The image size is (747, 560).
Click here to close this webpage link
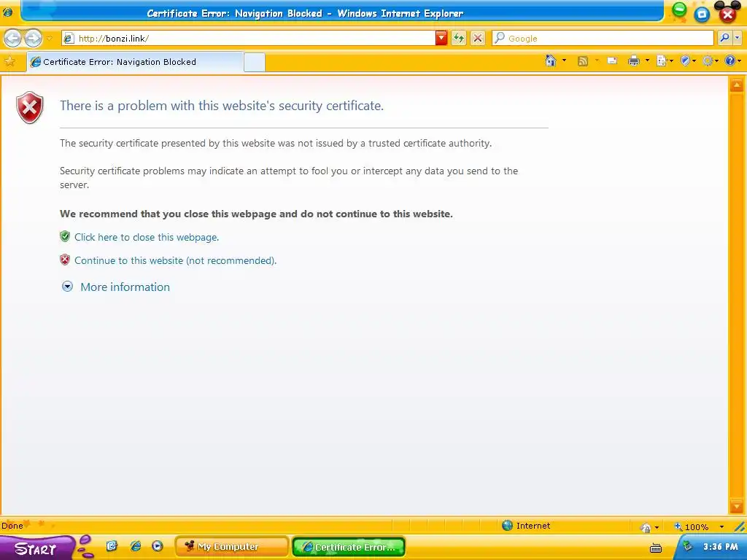point(147,237)
